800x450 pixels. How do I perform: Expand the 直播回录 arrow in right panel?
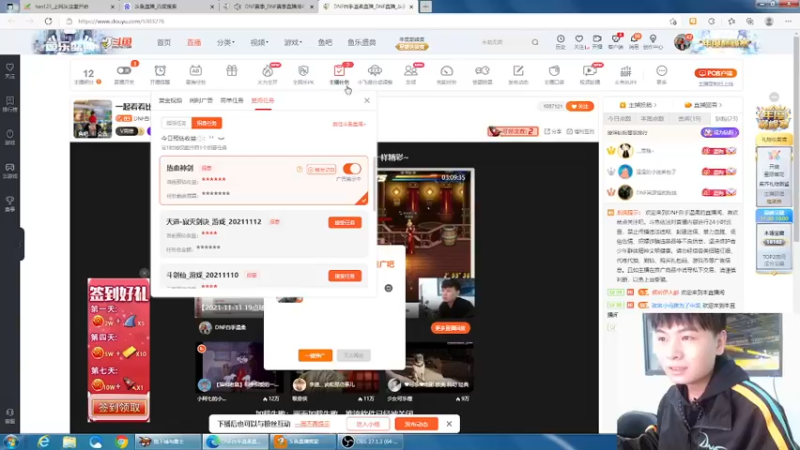point(720,105)
